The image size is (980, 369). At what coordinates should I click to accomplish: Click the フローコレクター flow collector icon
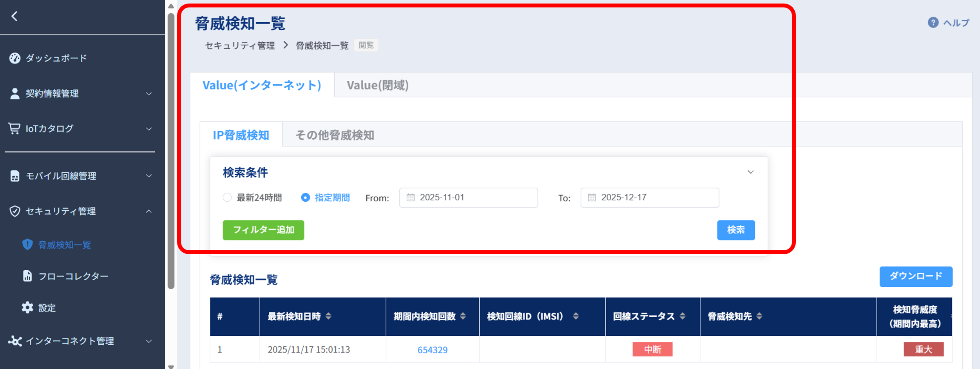click(x=27, y=276)
